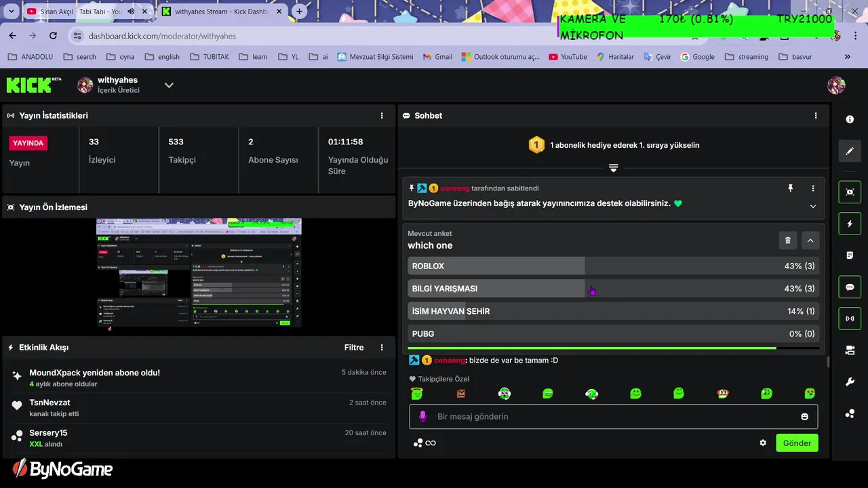Click the pencil edit icon in sidebar
This screenshot has width=868, height=488.
click(850, 151)
